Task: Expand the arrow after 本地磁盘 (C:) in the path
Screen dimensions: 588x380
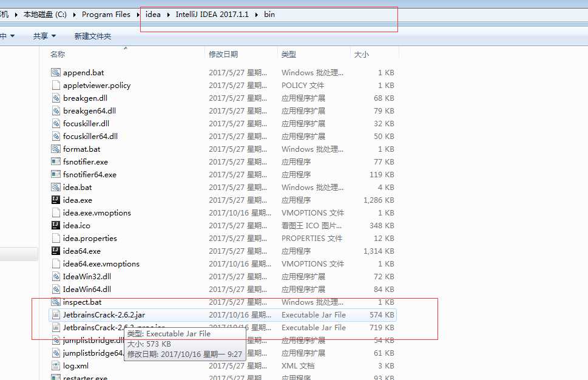Action: tap(74, 15)
